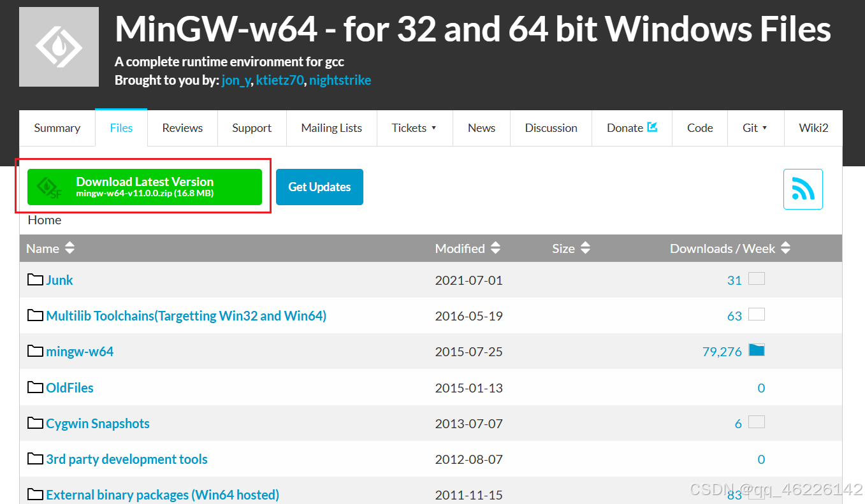This screenshot has width=865, height=504.
Task: Open the RSS feed icon
Action: pos(803,189)
